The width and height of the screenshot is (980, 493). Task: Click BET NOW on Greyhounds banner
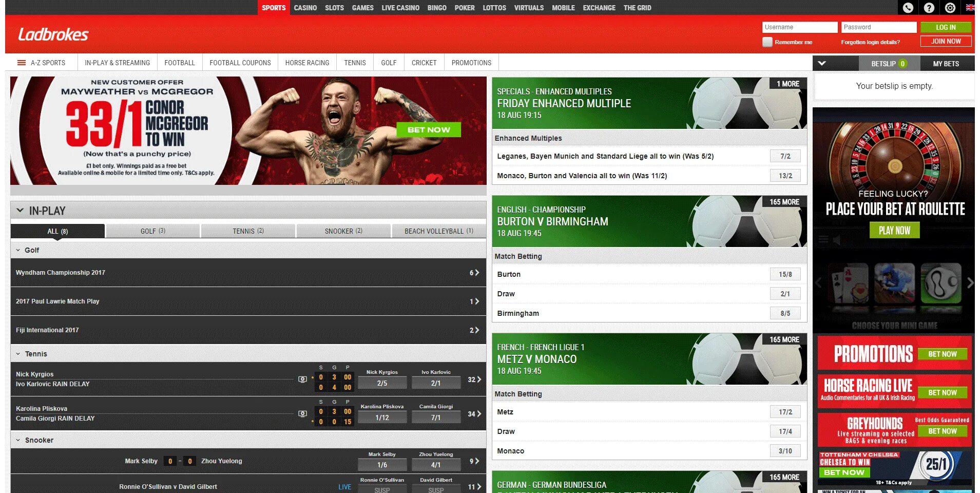(943, 431)
